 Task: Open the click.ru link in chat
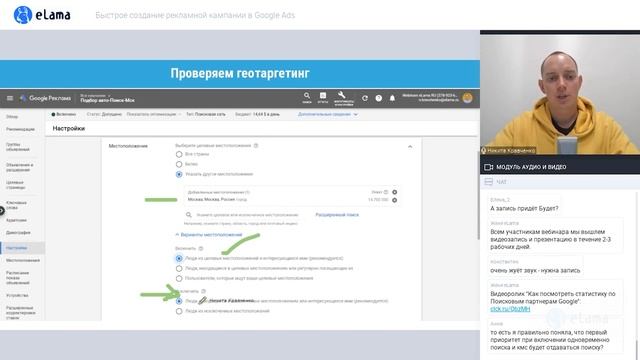click(x=510, y=309)
